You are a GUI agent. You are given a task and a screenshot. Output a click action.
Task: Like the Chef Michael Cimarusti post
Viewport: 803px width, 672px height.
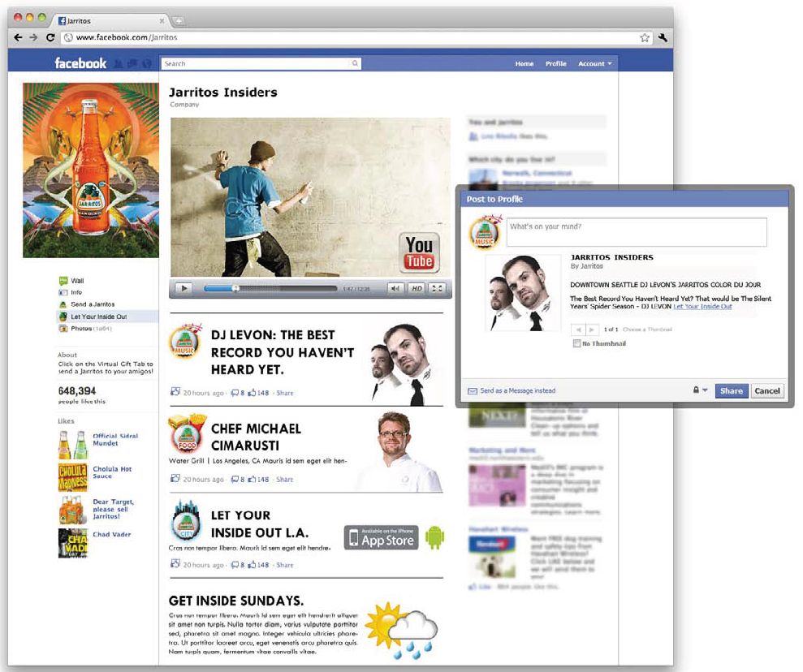(252, 480)
